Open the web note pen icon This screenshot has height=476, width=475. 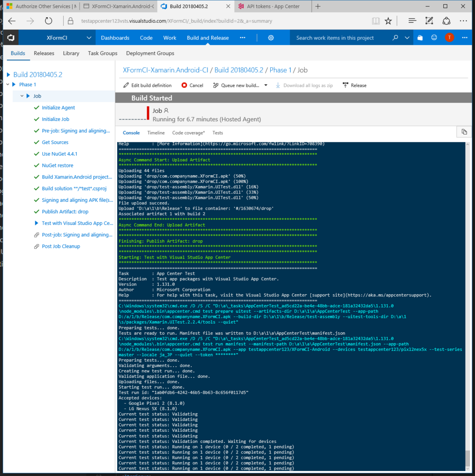(x=429, y=21)
